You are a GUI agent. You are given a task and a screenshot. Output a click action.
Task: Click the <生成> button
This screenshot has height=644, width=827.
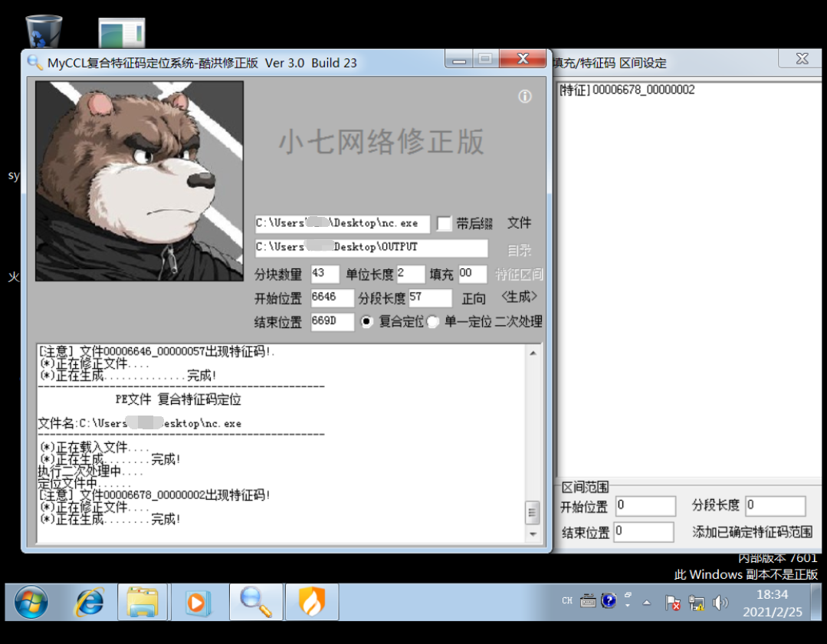pos(519,297)
